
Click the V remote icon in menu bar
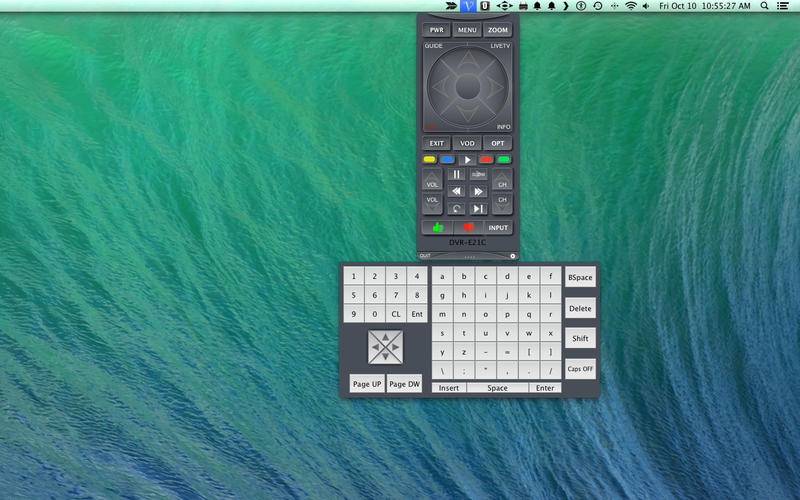pyautogui.click(x=467, y=6)
